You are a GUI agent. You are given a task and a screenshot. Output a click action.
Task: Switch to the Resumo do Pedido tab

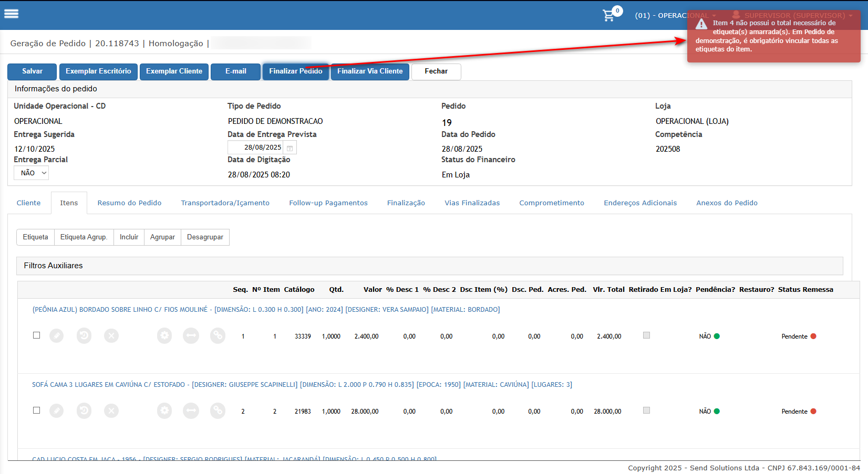coord(129,203)
